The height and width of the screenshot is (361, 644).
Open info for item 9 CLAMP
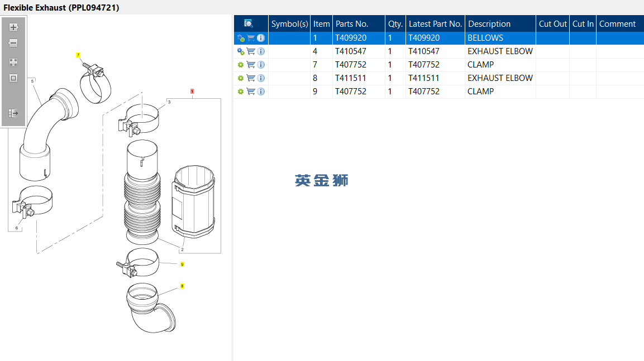pos(261,92)
